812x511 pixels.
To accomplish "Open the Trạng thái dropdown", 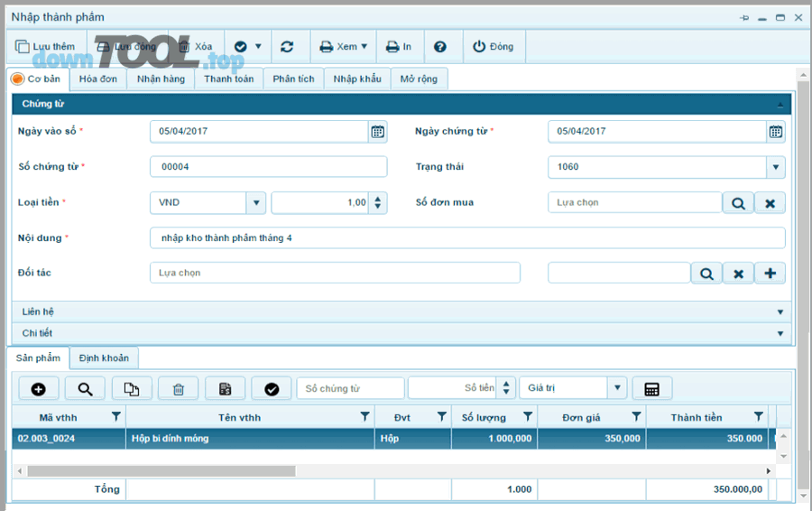I will (x=775, y=167).
